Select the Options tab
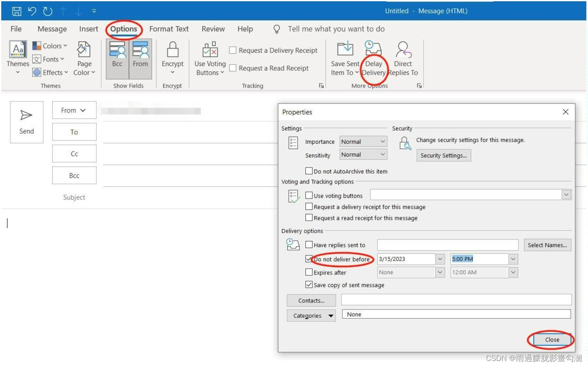Screen dimensions: 588x366 pos(124,29)
